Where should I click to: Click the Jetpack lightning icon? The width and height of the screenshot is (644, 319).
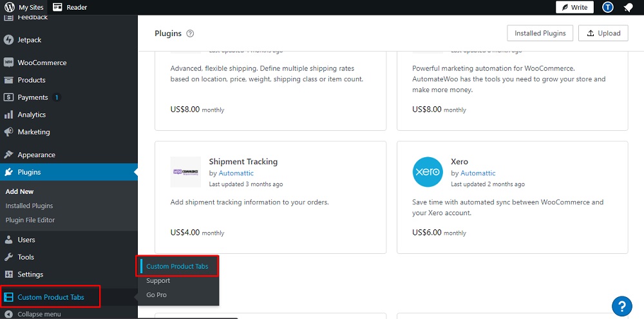click(x=8, y=40)
